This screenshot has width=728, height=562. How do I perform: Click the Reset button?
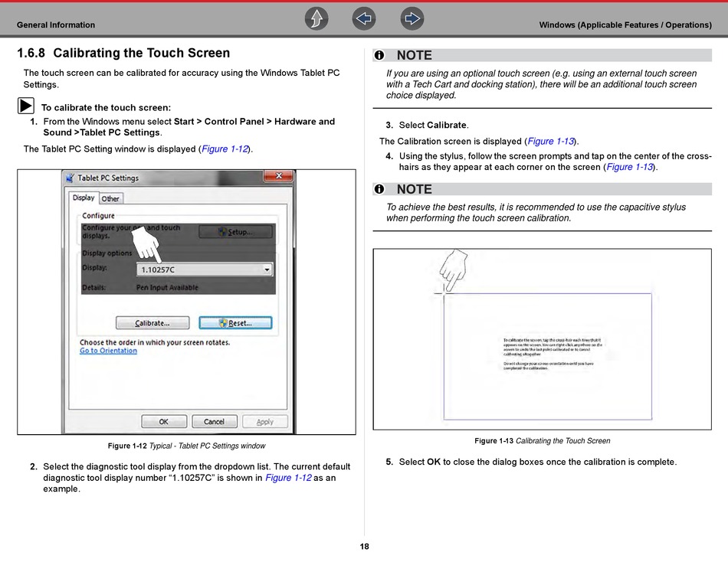pos(235,323)
